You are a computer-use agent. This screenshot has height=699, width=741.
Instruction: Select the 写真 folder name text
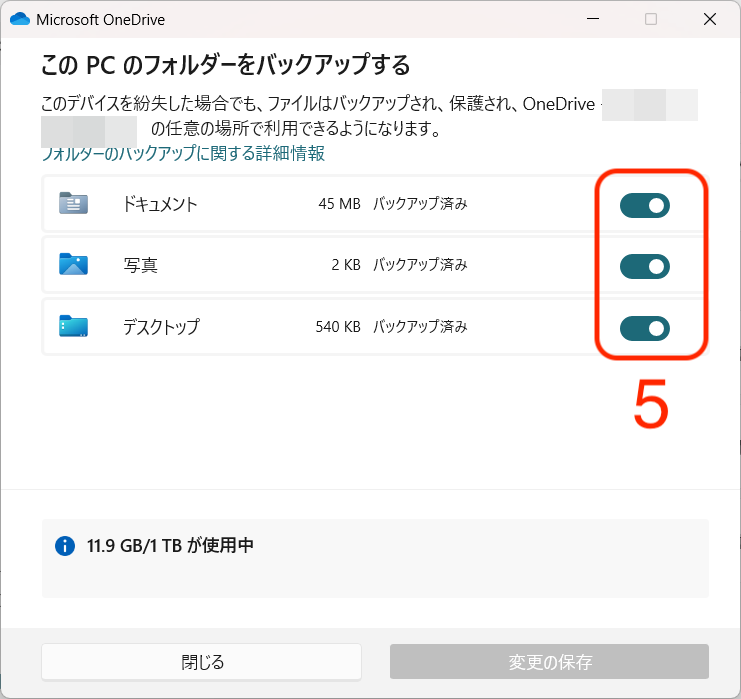pyautogui.click(x=140, y=265)
